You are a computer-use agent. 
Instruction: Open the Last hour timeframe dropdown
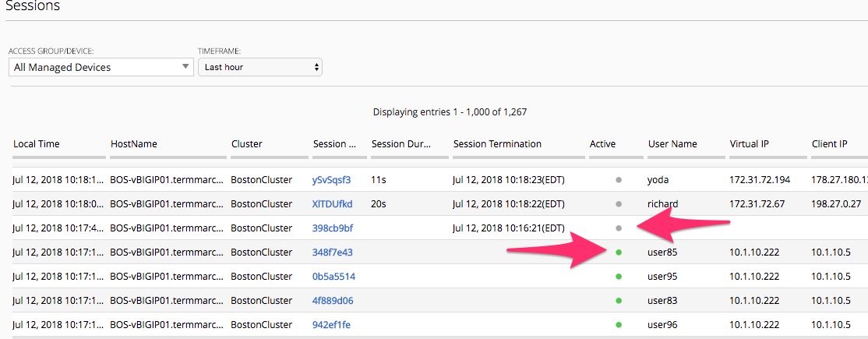(260, 68)
